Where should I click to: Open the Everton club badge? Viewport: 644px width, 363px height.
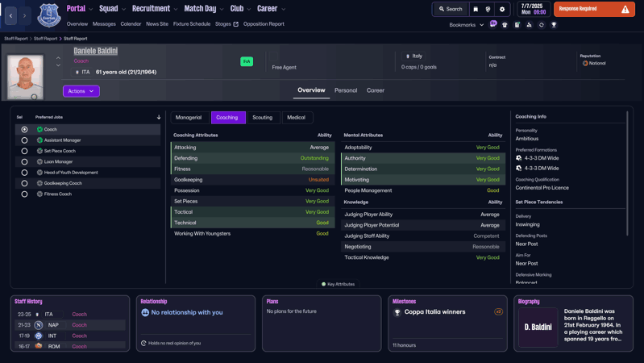[x=49, y=15]
